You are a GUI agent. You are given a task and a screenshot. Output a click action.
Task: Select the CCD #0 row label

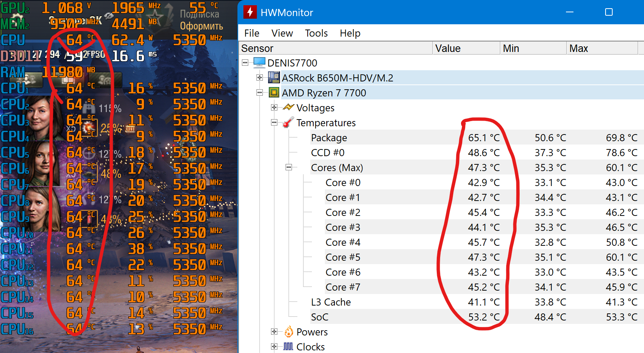point(328,152)
